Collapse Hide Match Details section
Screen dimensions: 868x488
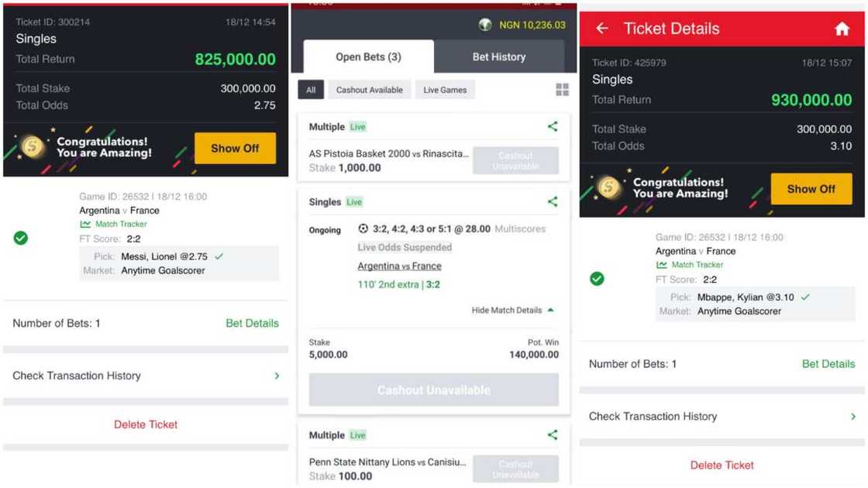(512, 311)
